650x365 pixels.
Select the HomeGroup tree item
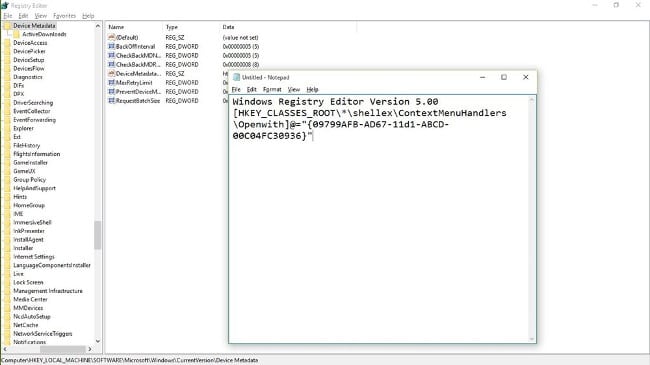tap(29, 205)
